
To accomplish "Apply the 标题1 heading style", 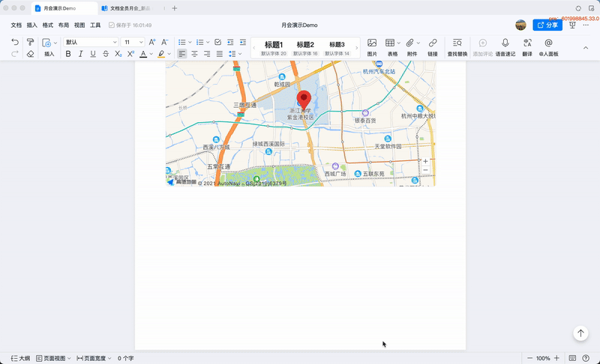I will pyautogui.click(x=274, y=48).
